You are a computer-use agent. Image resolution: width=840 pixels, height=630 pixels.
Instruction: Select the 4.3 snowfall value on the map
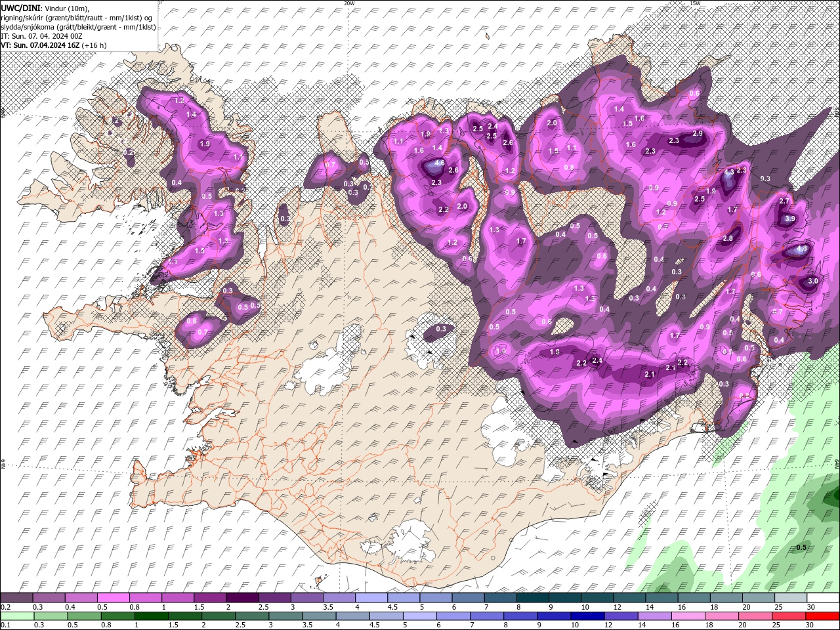[729, 172]
